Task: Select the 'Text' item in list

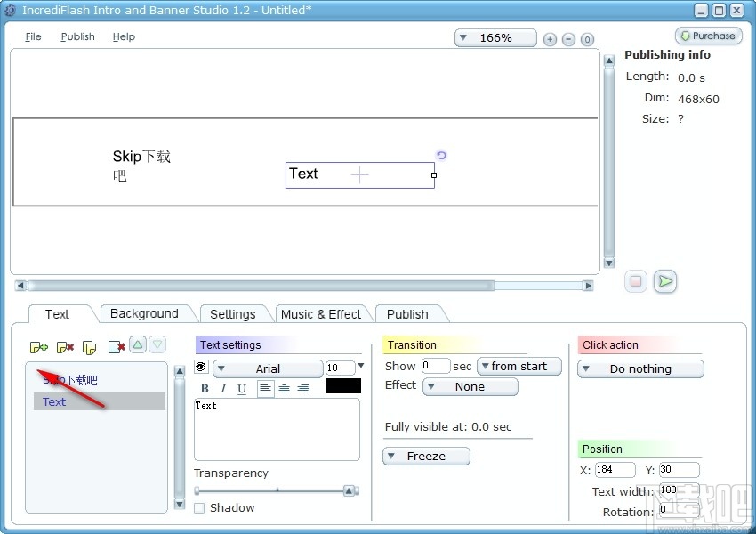Action: pos(100,401)
